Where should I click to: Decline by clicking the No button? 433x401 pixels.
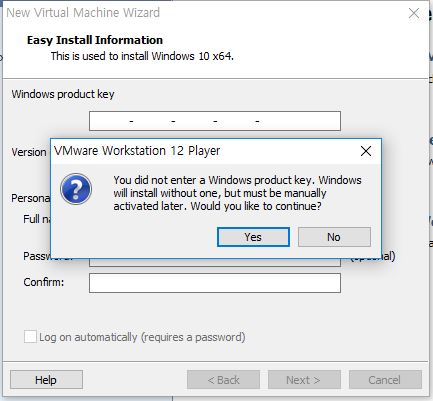click(x=334, y=237)
